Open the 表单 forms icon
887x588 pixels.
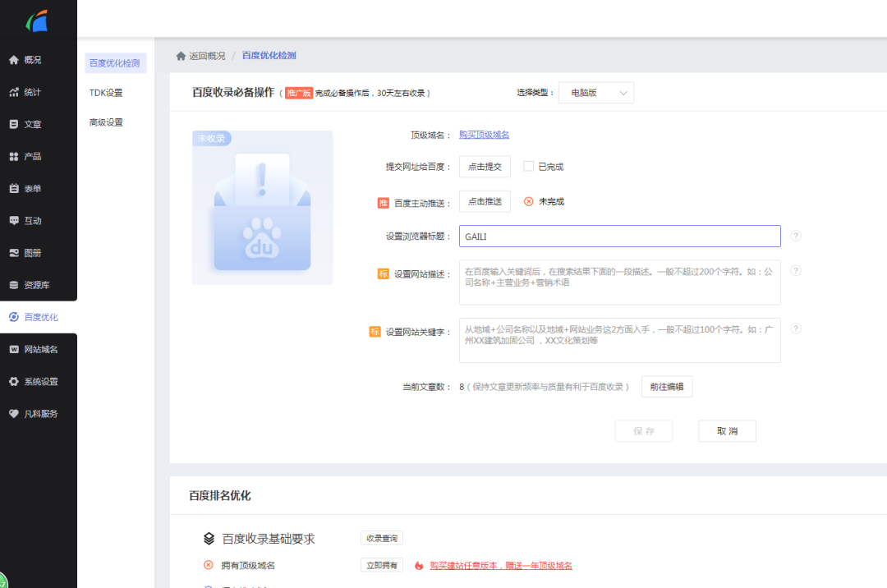[14, 189]
